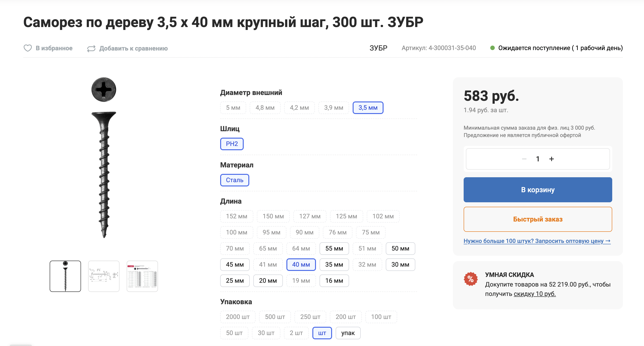Choose length 102 мм
Screen dimensions: 644x346
coord(383,216)
